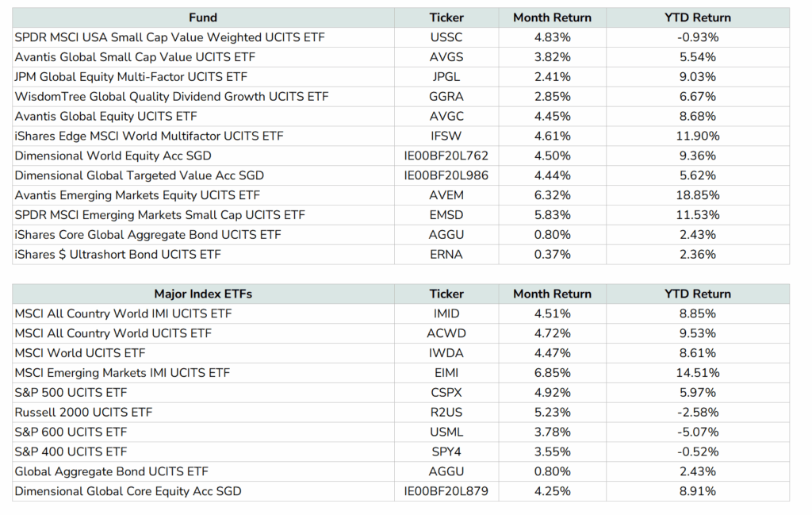Click the AVGS ticker cell

[x=446, y=57]
